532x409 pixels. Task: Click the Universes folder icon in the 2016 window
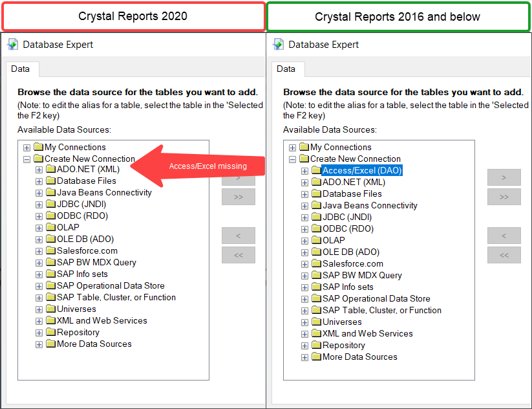(x=317, y=322)
